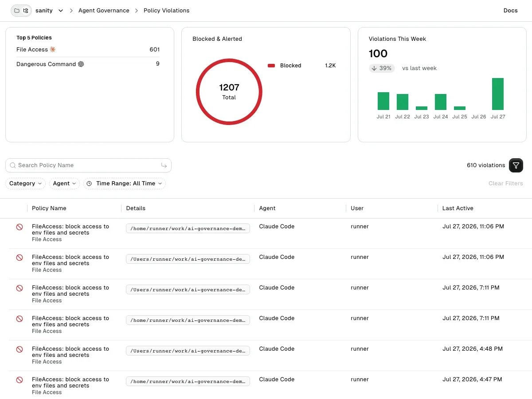Click the /home path chip in the 7:11 PM row
Viewport: 532px width, 399px height.
188,320
